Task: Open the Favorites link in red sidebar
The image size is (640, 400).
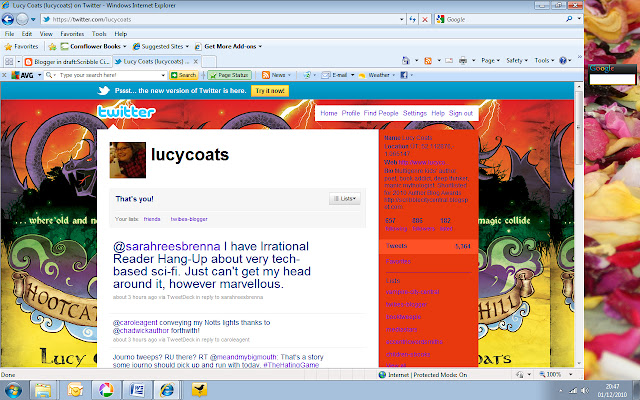Action: click(398, 261)
